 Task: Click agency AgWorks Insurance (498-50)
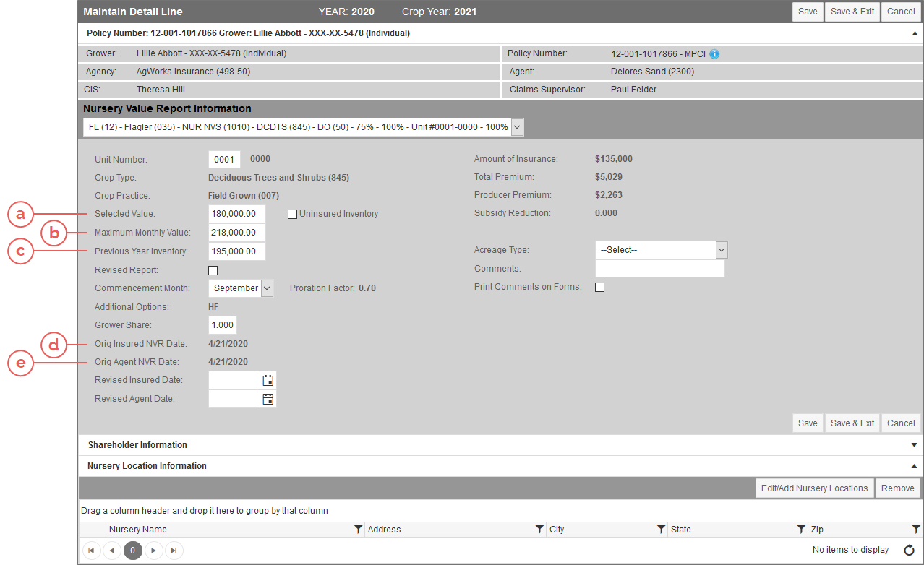(194, 72)
